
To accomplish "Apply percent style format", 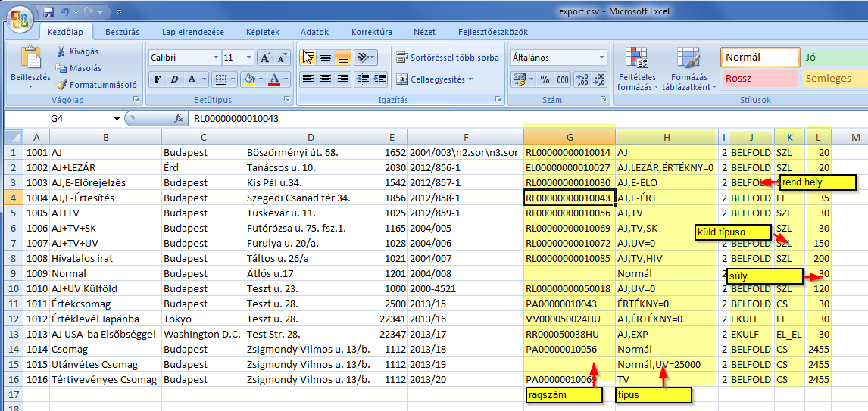I will tap(545, 79).
